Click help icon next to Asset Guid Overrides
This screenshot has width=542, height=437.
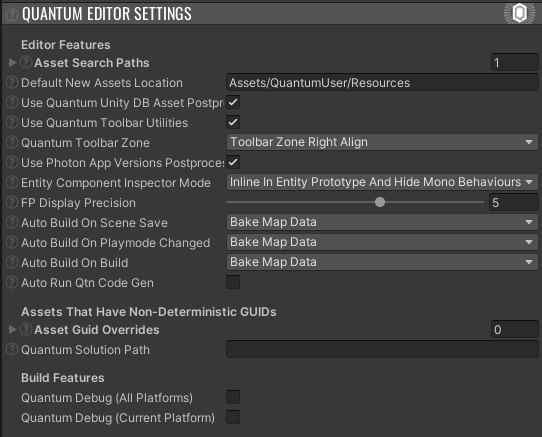[x=26, y=329]
